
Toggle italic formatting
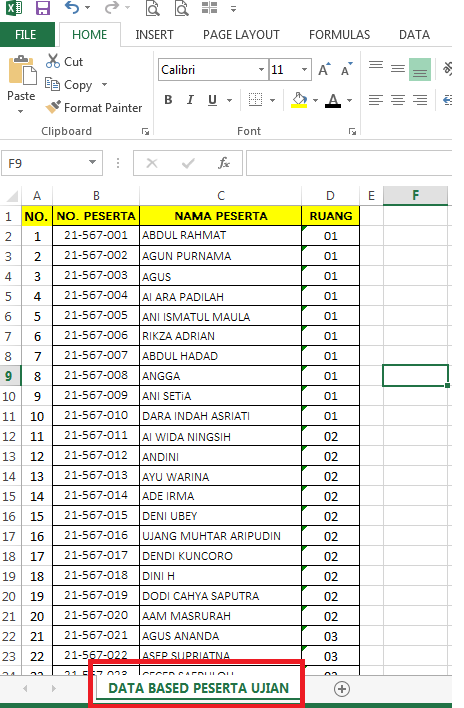click(x=190, y=100)
